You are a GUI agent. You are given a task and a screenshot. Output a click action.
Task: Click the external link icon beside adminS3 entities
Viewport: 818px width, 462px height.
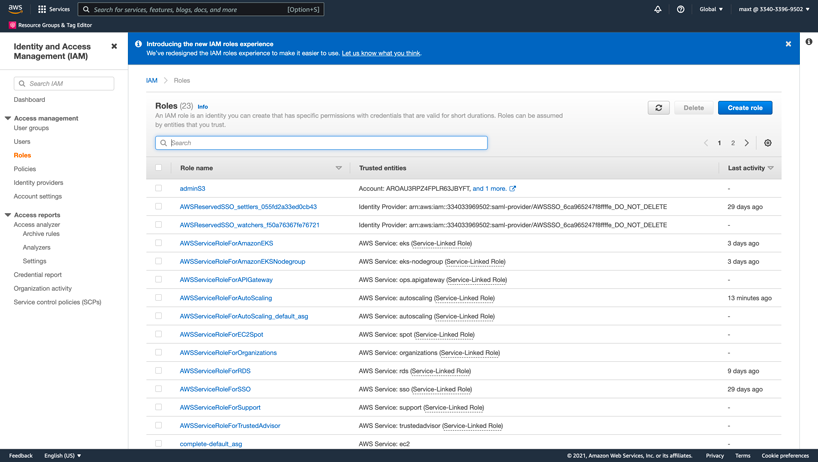coord(512,189)
